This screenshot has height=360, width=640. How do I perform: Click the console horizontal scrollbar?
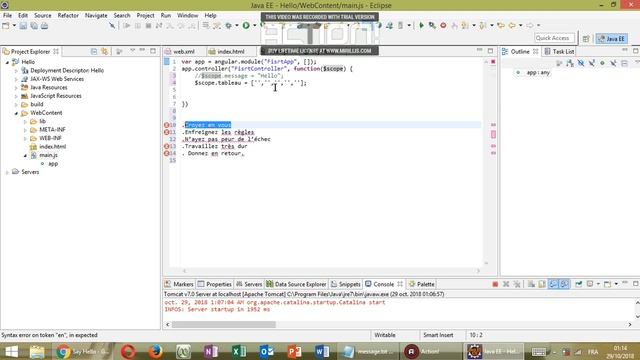pos(224,324)
